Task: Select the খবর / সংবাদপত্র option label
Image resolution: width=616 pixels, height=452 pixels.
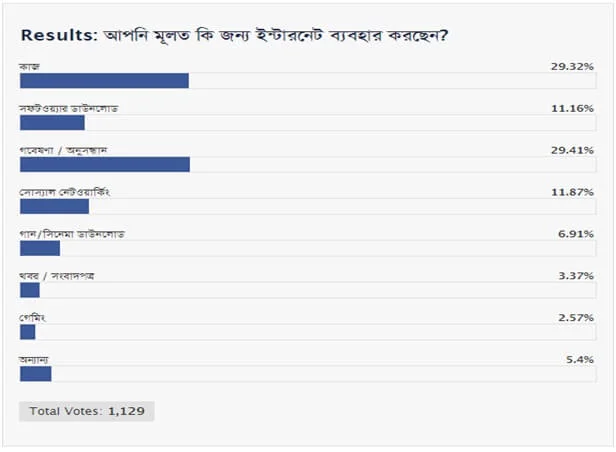Action: pyautogui.click(x=56, y=275)
